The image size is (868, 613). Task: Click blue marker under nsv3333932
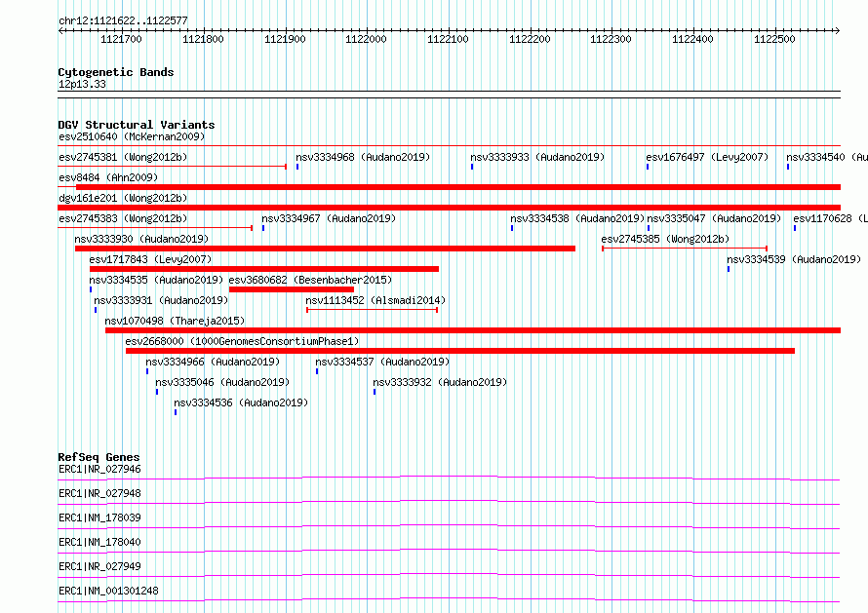pyautogui.click(x=375, y=392)
